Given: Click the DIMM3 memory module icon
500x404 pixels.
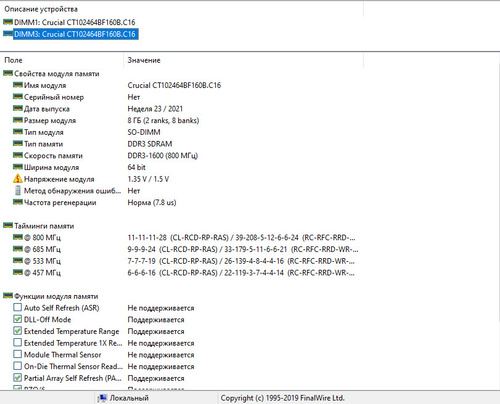Looking at the screenshot, I should coord(8,34).
